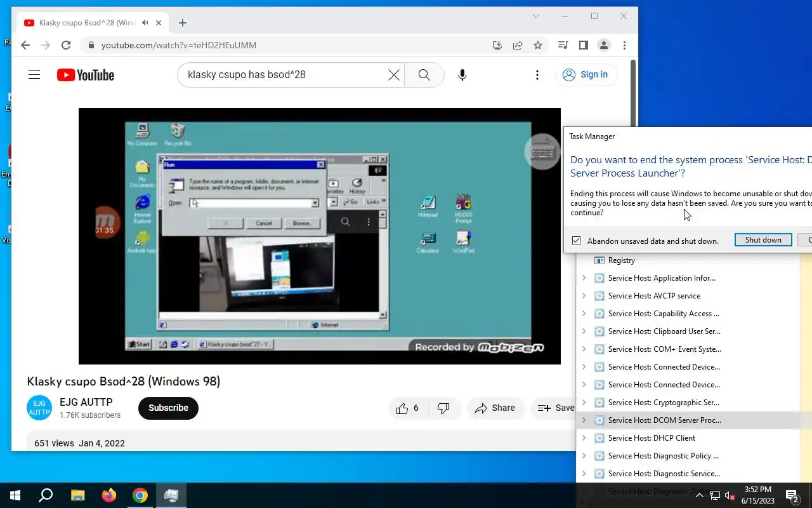This screenshot has height=508, width=812.
Task: Run search with the magnifier button
Action: [x=424, y=75]
